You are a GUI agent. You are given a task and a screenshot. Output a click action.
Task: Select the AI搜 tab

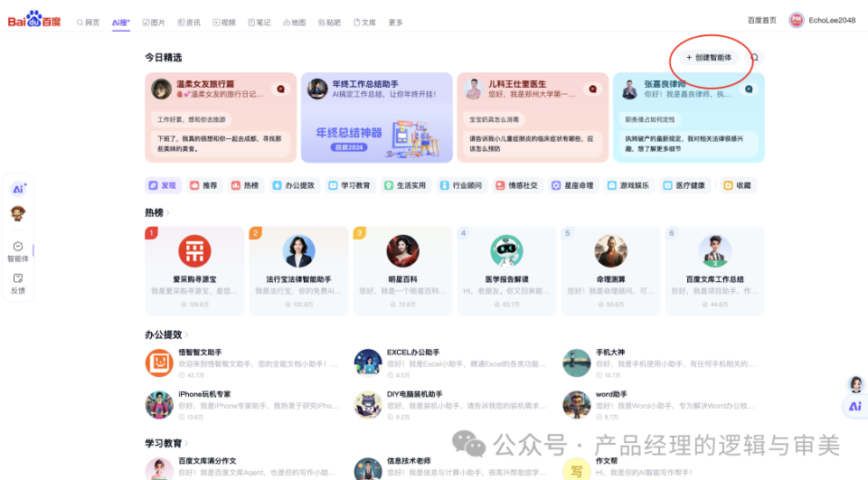(x=120, y=23)
